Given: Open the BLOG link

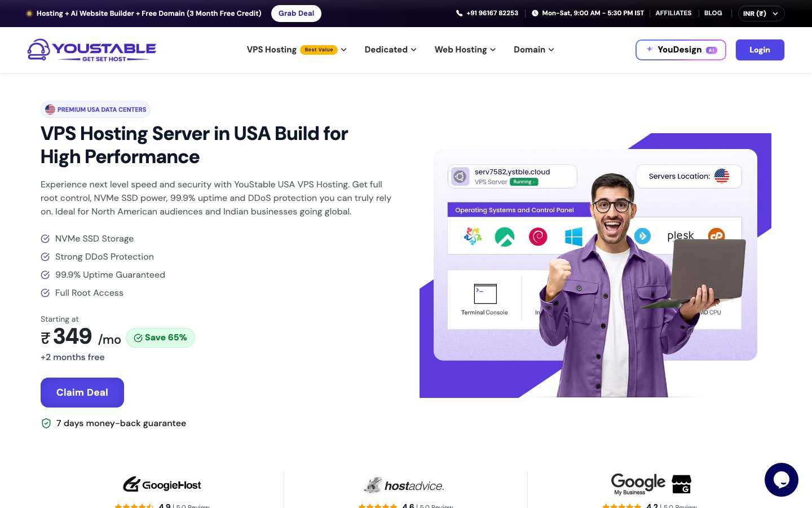Looking at the screenshot, I should point(713,13).
